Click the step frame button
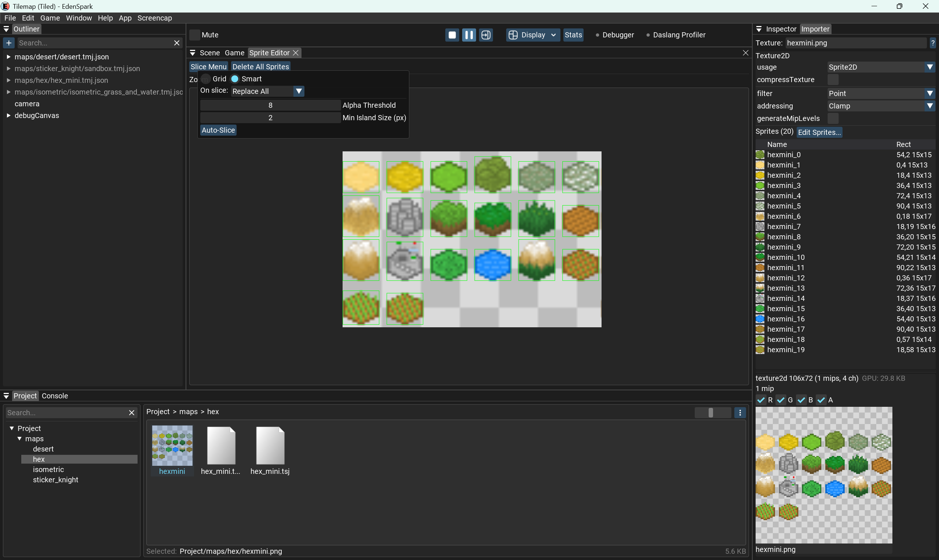Screen dimensions: 939x560 [x=486, y=35]
